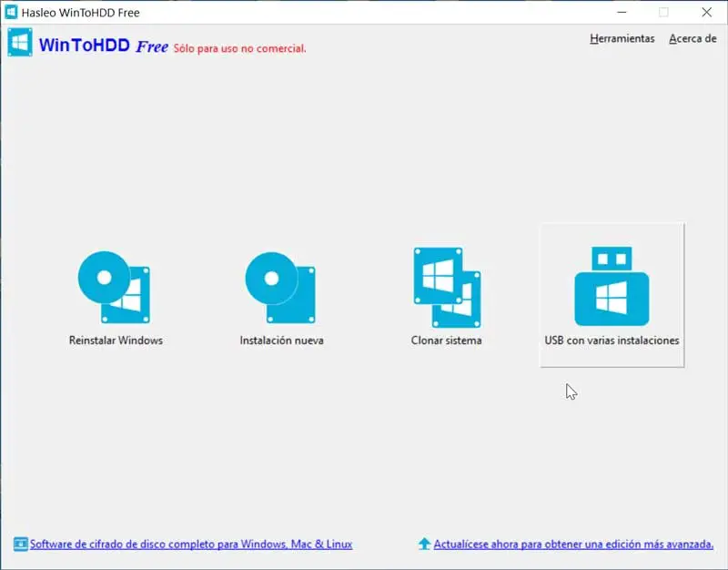Open the Herramientas menu
The image size is (728, 570).
pos(622,38)
